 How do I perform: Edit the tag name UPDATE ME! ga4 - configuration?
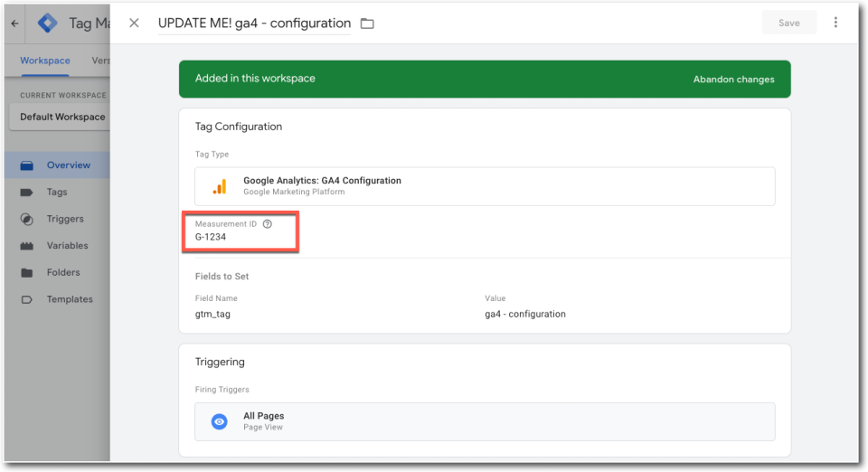(254, 24)
